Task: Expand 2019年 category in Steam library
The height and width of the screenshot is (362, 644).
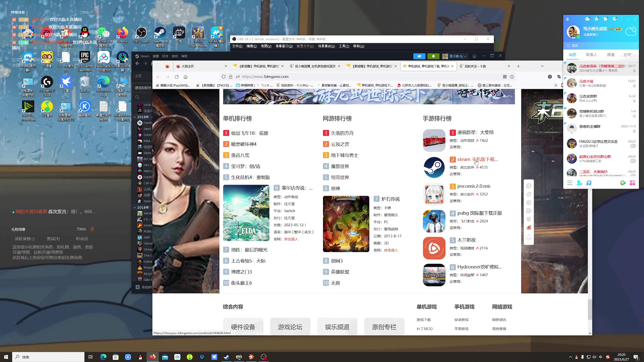Action: (135, 117)
